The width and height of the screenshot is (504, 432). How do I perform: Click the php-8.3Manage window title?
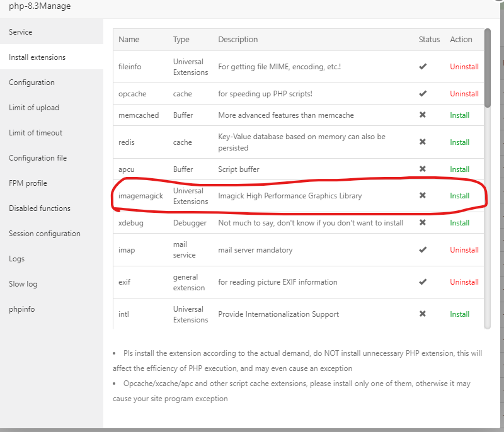(x=40, y=6)
